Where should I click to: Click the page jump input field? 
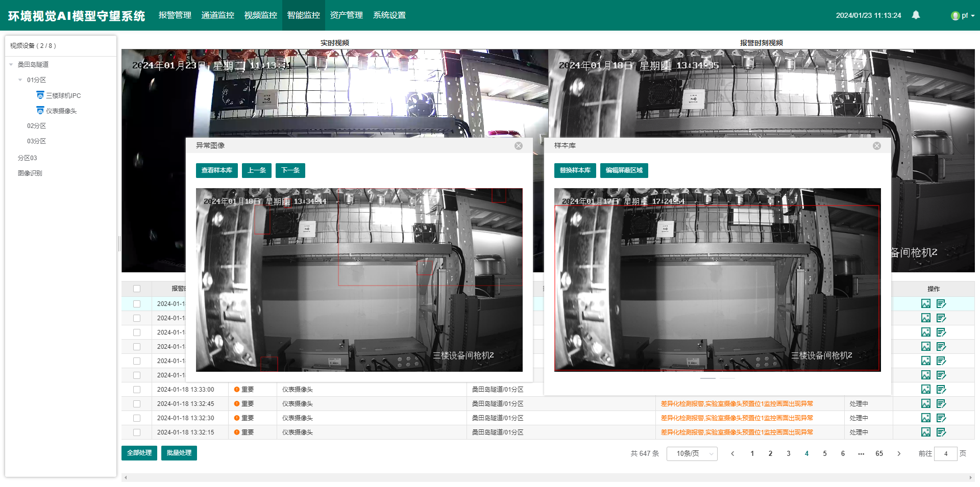945,453
